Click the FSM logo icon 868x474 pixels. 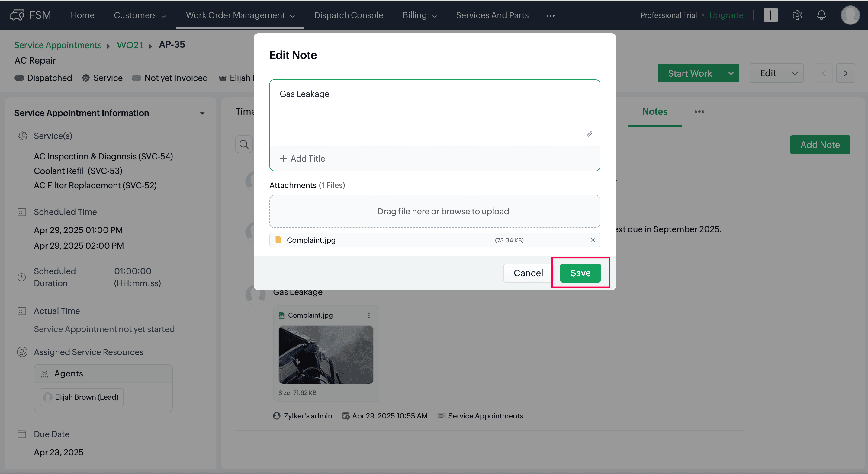pyautogui.click(x=17, y=15)
